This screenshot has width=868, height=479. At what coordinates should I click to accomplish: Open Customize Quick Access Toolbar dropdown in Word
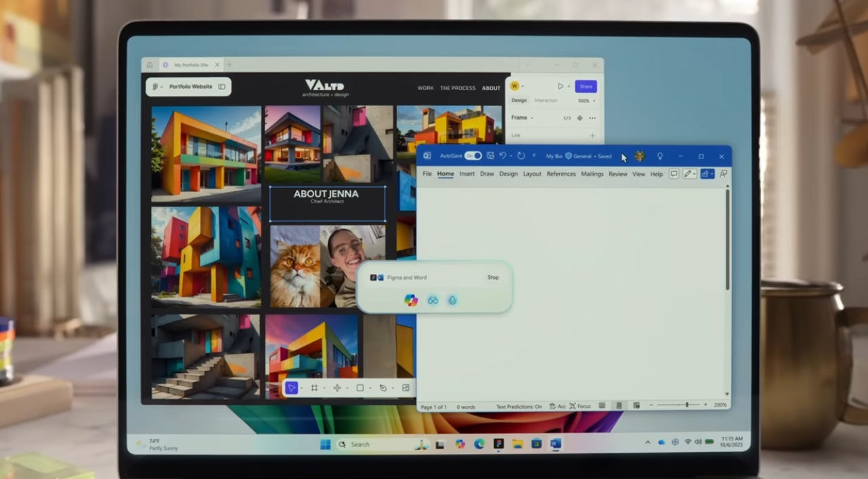pyautogui.click(x=534, y=156)
